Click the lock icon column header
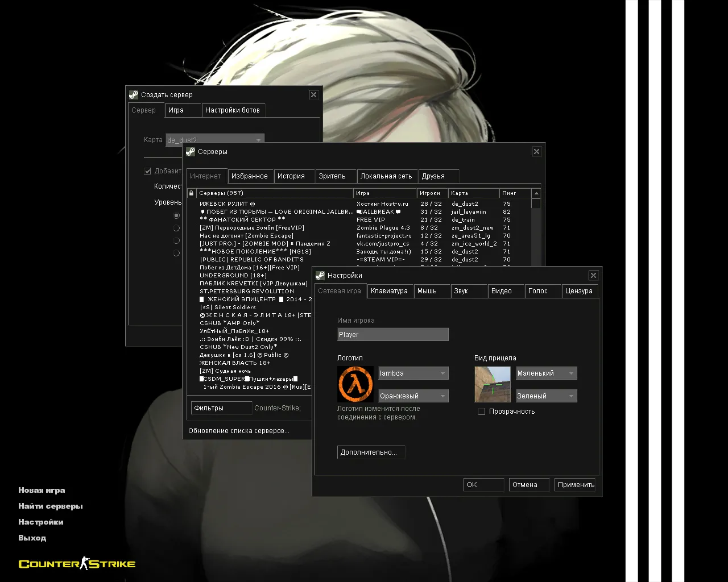 click(191, 193)
